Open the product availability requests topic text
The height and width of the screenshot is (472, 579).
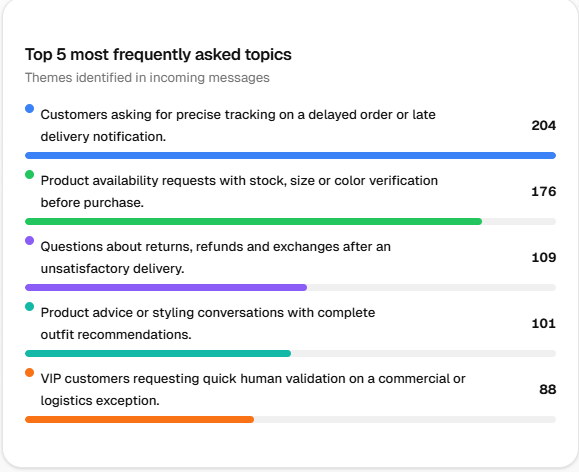click(x=239, y=191)
